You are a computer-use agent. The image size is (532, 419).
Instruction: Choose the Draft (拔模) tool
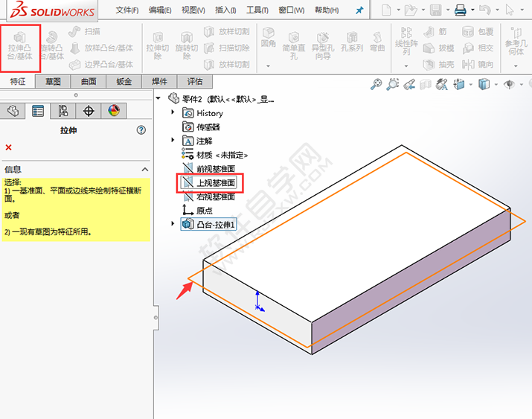pos(438,48)
